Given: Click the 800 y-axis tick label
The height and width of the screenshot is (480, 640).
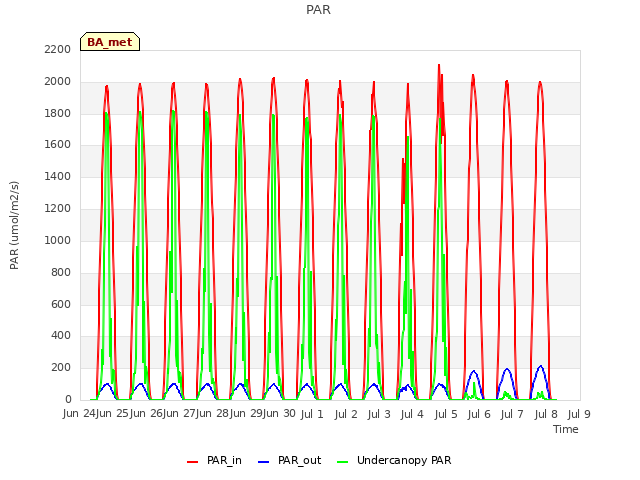Looking at the screenshot, I should (61, 272).
